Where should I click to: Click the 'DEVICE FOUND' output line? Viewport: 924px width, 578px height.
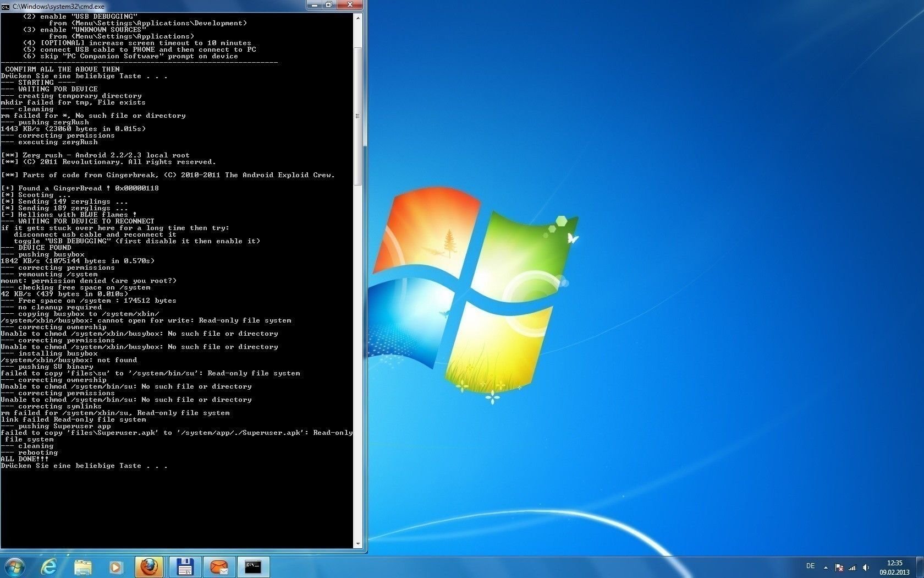pyautogui.click(x=36, y=248)
